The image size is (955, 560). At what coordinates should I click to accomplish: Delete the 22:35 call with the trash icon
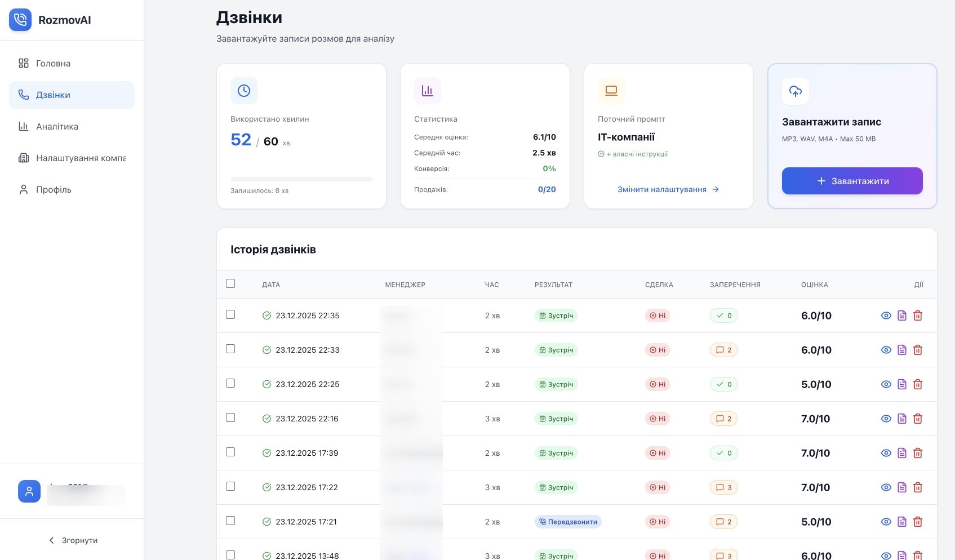click(x=918, y=315)
